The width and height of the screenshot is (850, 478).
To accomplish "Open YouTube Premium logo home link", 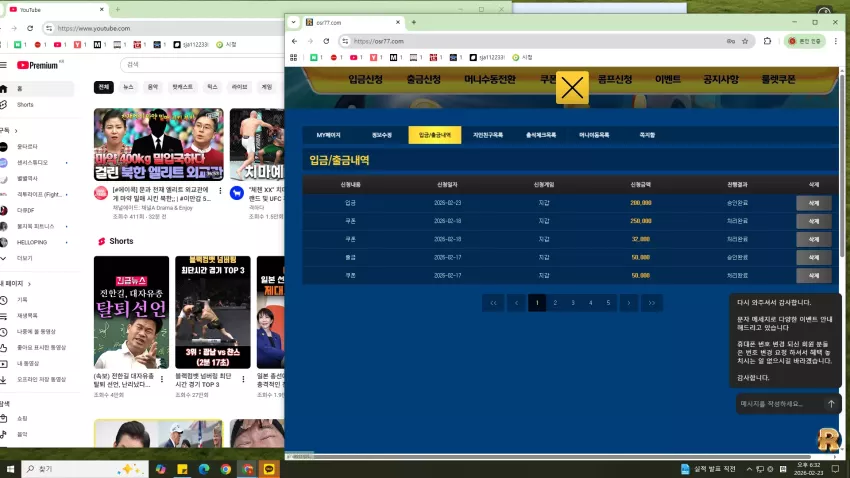I will [x=39, y=65].
